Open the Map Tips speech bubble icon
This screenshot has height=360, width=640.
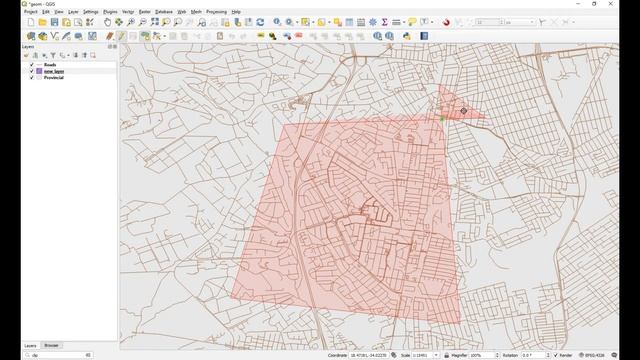412,22
